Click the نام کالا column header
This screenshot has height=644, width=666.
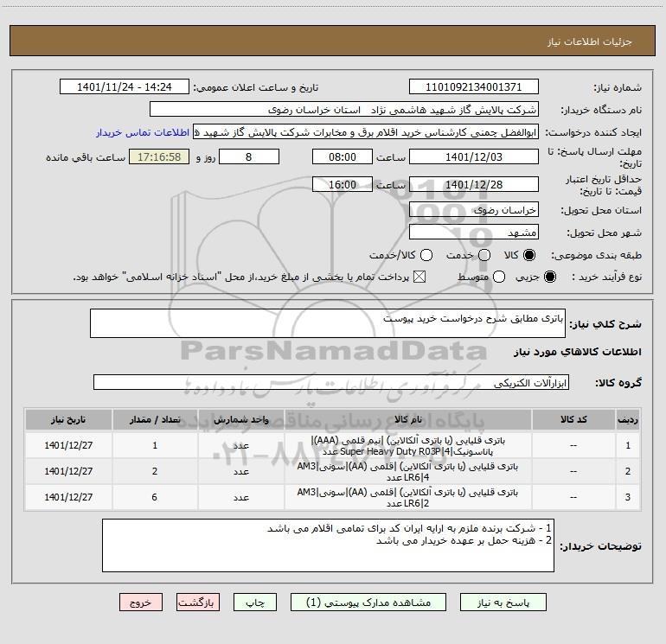[407, 420]
